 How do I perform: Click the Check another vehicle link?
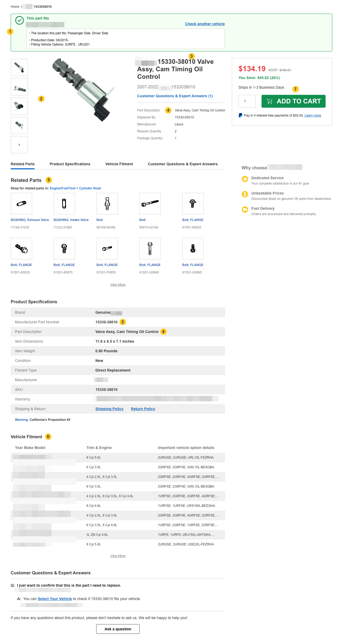[205, 24]
